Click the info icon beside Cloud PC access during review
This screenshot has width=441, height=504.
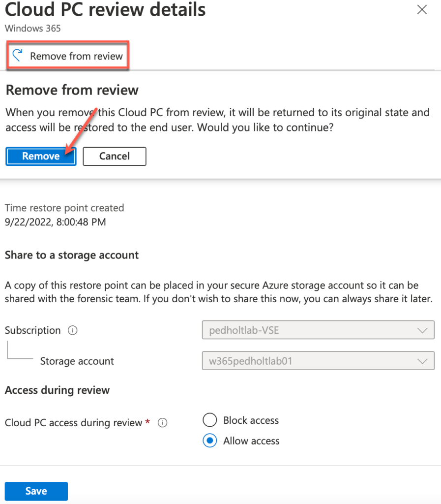(x=162, y=422)
